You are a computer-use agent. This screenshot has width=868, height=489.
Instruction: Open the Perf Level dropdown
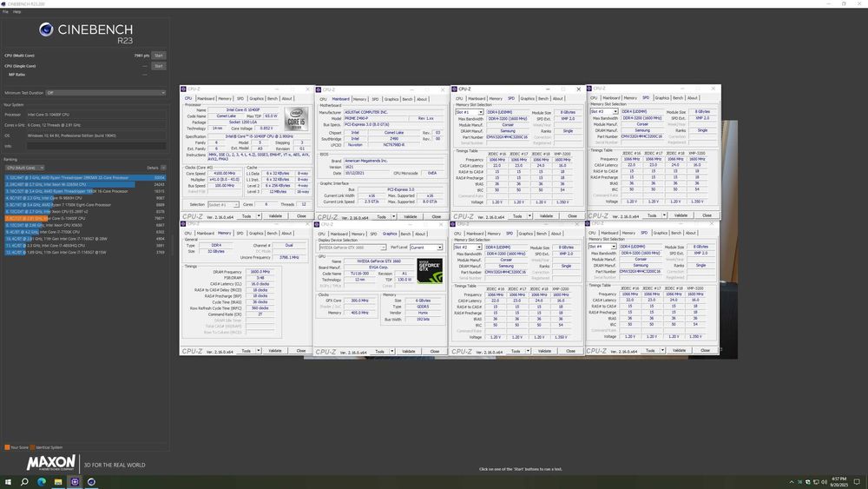426,248
